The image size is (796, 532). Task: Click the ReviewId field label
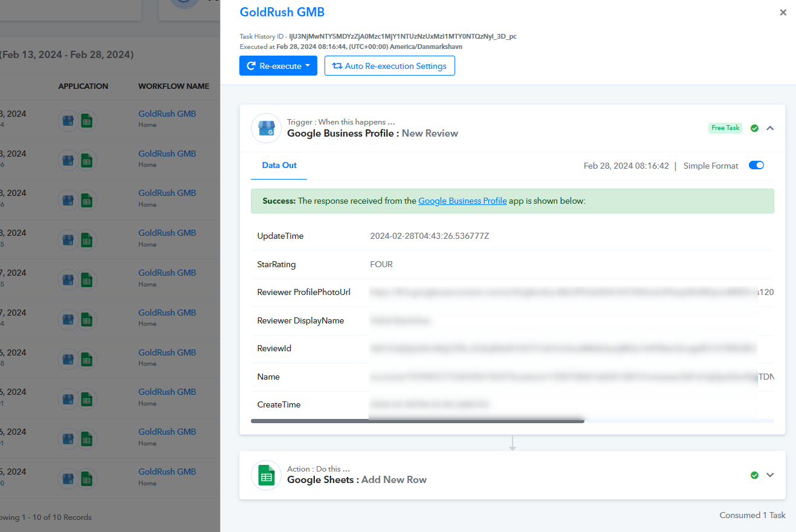pos(274,348)
